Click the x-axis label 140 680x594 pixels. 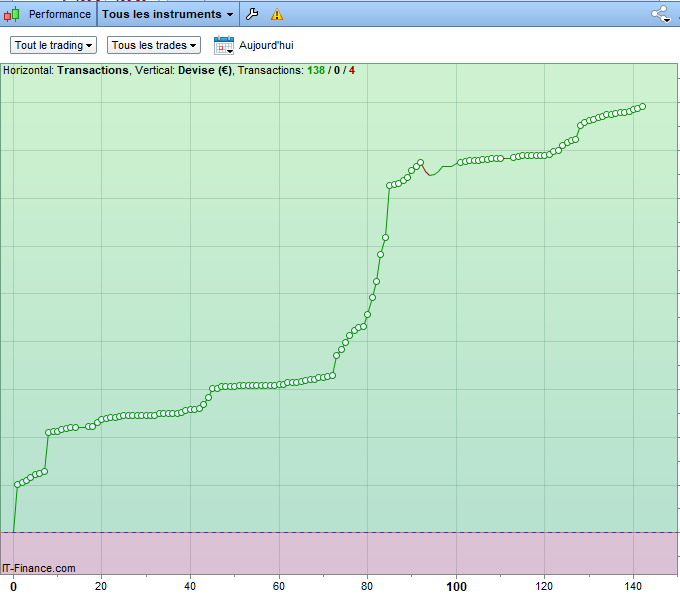tap(633, 587)
